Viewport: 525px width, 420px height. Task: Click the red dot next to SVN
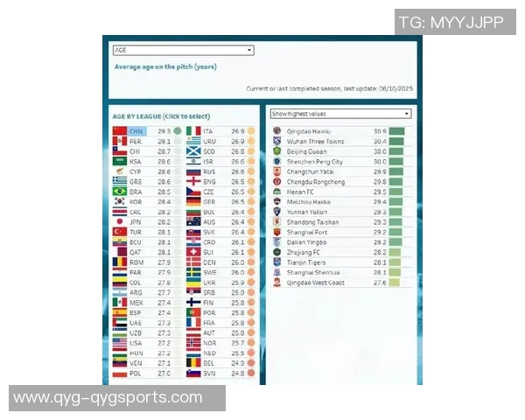[251, 374]
